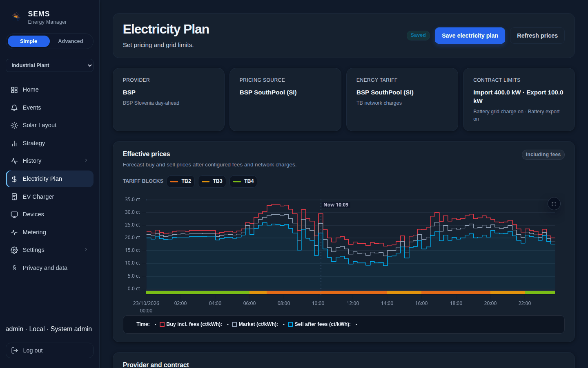Screen dimensions: 588x368
Task: Click the Contract Limits summary card
Action: 519,99
